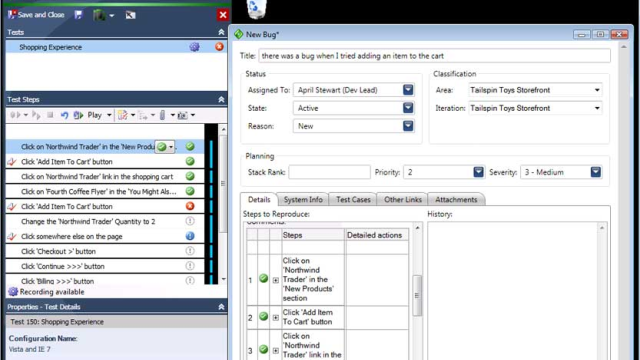
Task: Click red fail icon on 'Add Item To Cart' step
Action: coord(190,206)
